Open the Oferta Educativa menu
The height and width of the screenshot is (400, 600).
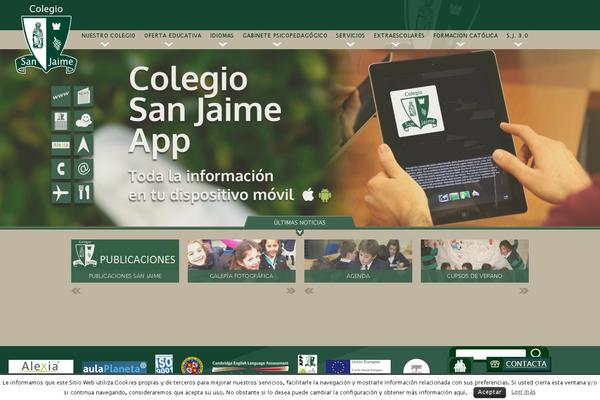[173, 35]
